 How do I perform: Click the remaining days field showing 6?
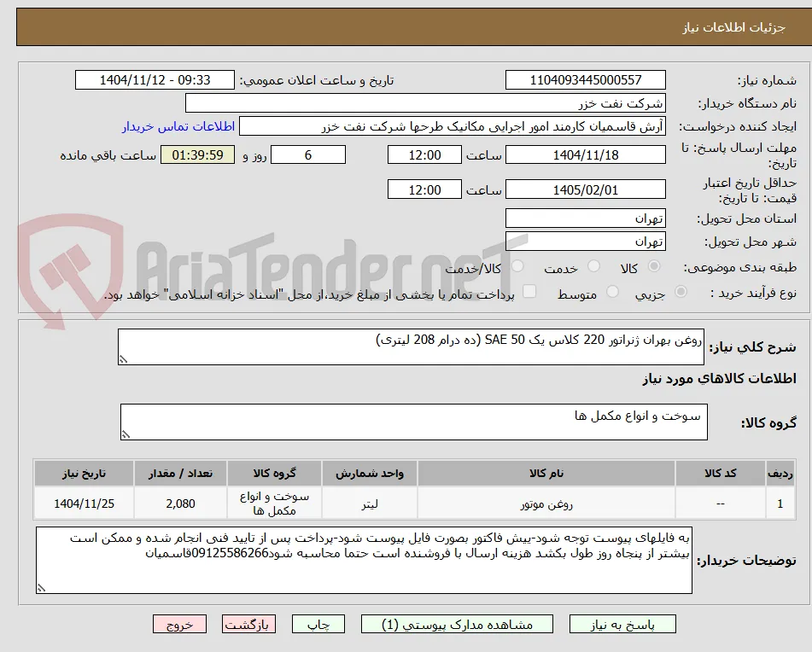(x=308, y=154)
